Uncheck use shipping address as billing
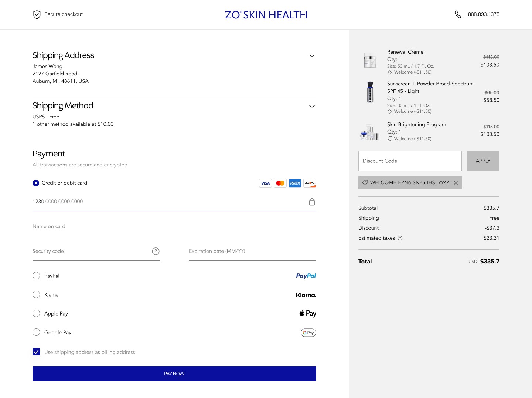 pos(36,352)
